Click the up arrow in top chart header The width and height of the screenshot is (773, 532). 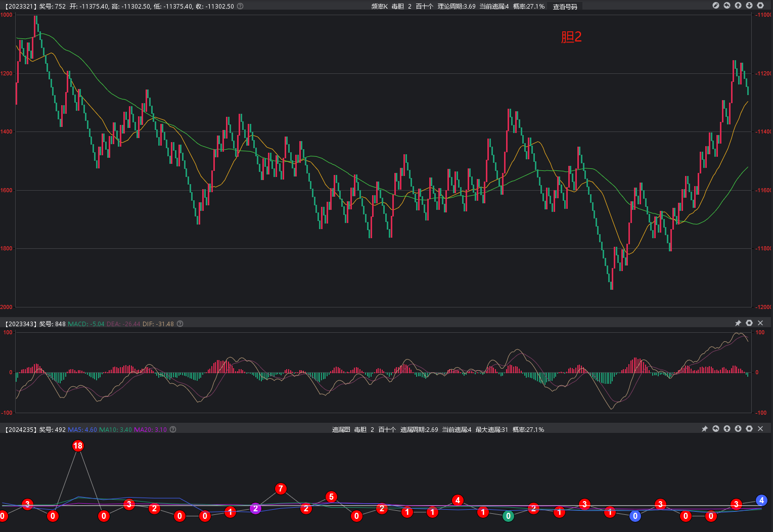tap(738, 6)
